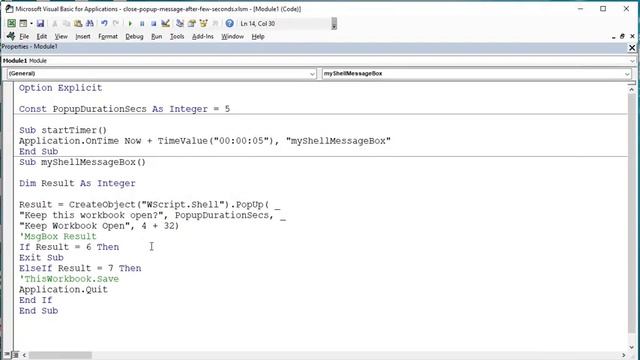Open the File menu
This screenshot has width=640, height=360.
tap(24, 36)
